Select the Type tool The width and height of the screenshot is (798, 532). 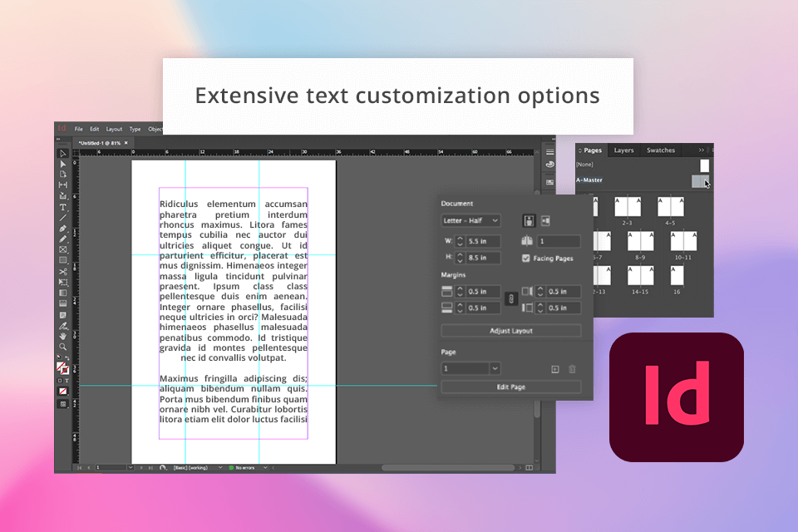click(x=62, y=207)
